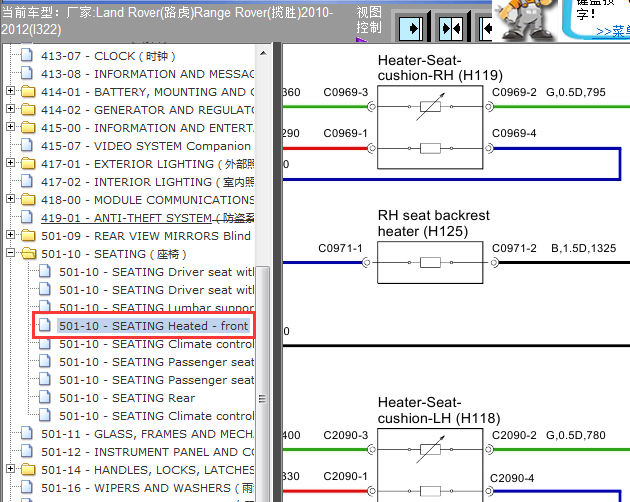This screenshot has width=630, height=502.
Task: Click the right-arrow view control icon
Action: coord(411,28)
